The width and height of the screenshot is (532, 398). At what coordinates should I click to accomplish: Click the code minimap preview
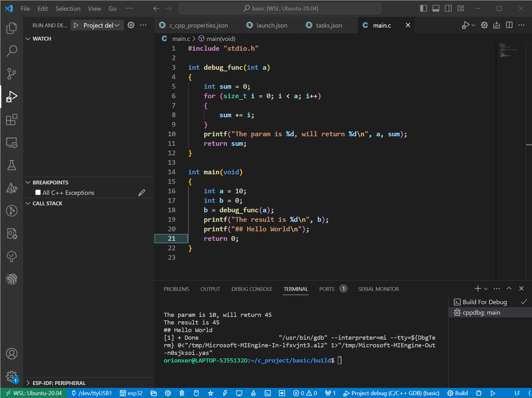[x=509, y=51]
